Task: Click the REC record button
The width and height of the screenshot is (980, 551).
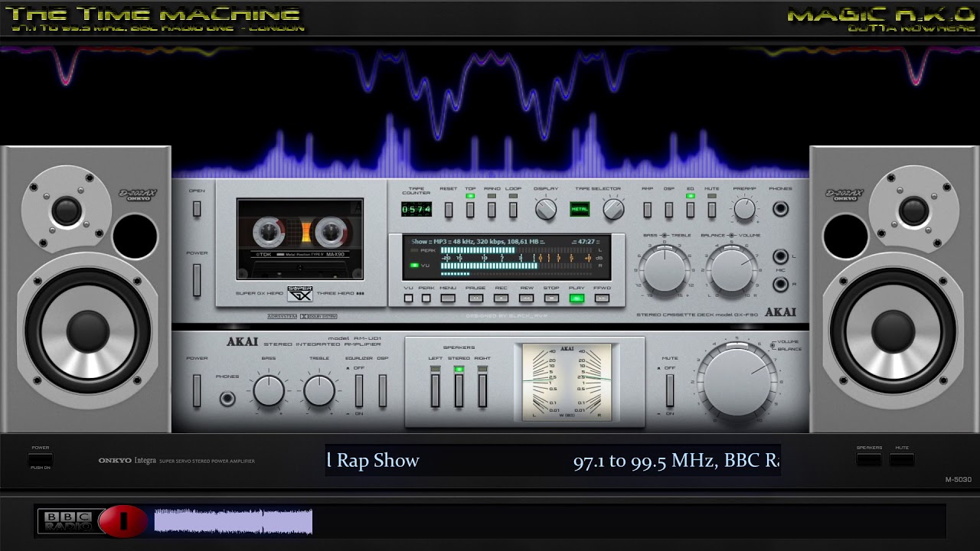Action: pyautogui.click(x=501, y=298)
